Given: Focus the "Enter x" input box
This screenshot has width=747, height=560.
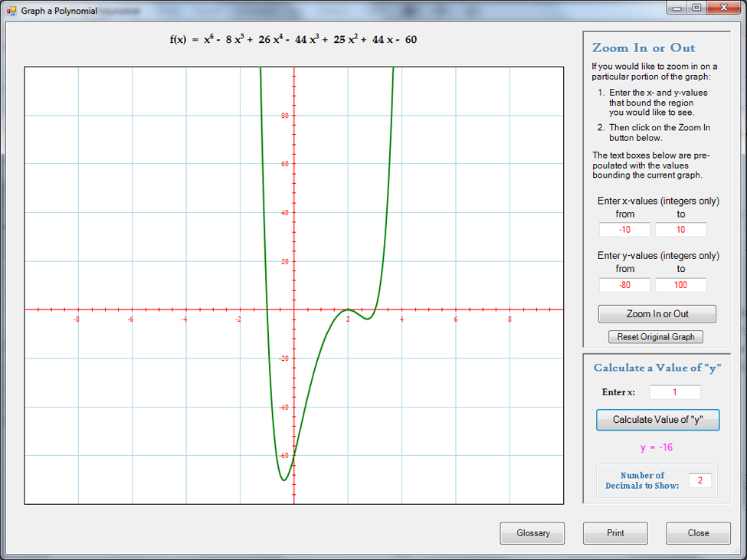Looking at the screenshot, I should [674, 392].
